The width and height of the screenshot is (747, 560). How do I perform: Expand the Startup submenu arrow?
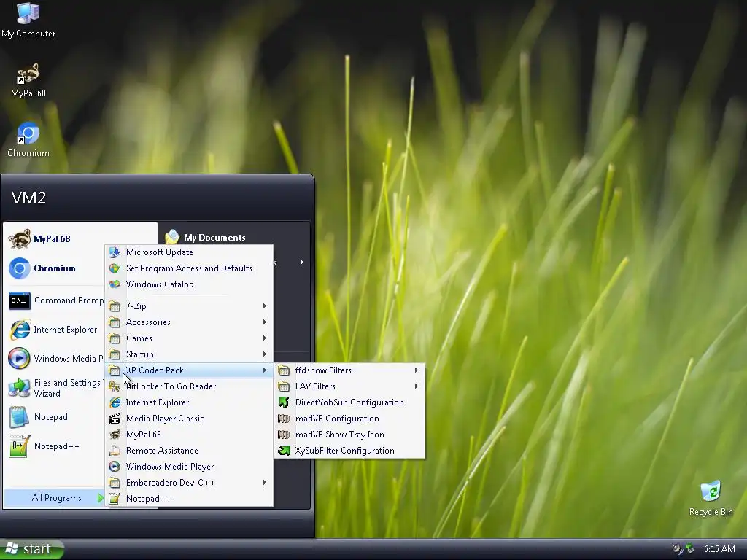tap(264, 354)
